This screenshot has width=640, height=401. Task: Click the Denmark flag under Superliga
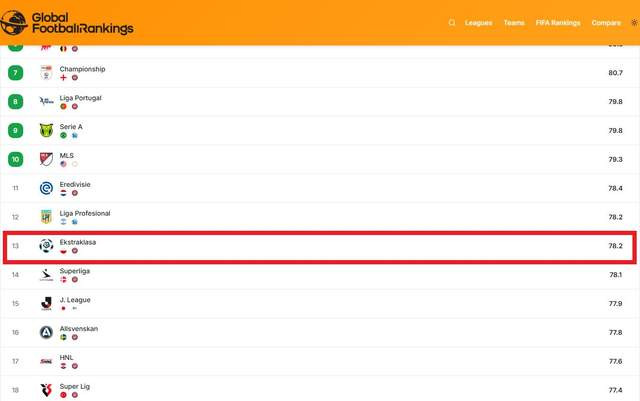[63, 280]
